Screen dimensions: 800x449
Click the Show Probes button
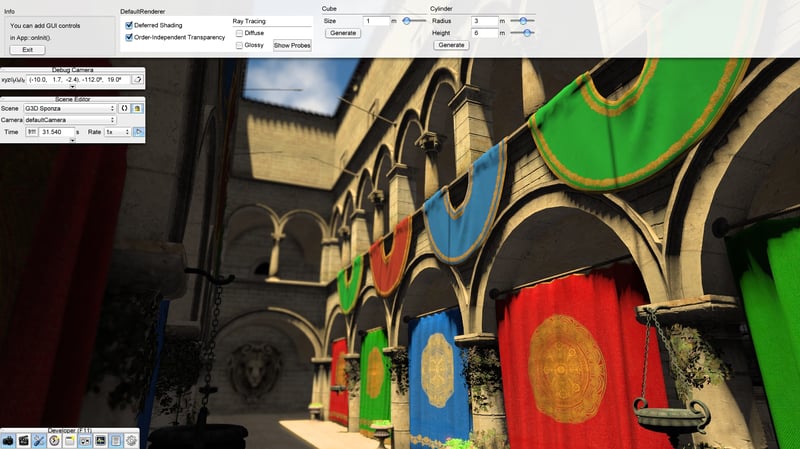(292, 45)
